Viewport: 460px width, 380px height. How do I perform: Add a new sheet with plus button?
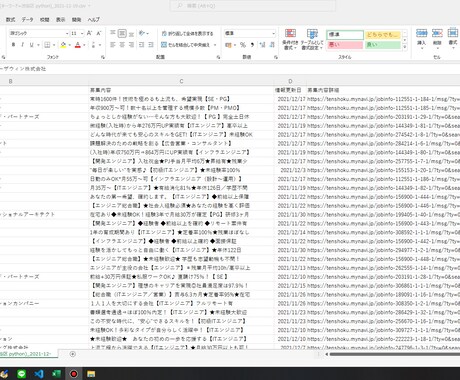pos(73,354)
